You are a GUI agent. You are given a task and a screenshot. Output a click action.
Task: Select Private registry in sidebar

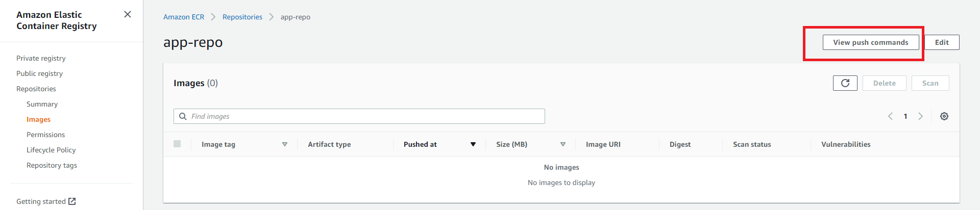click(41, 58)
